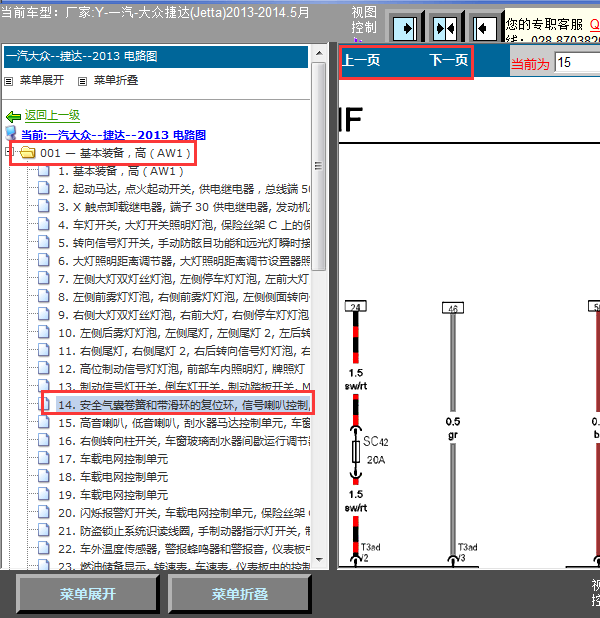Open item 22. 车外温度传感器
This screenshot has width=600, height=618.
coord(184,549)
